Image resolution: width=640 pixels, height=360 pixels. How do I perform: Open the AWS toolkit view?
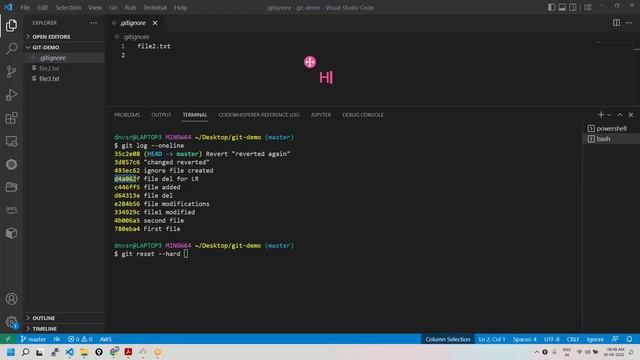[x=11, y=210]
